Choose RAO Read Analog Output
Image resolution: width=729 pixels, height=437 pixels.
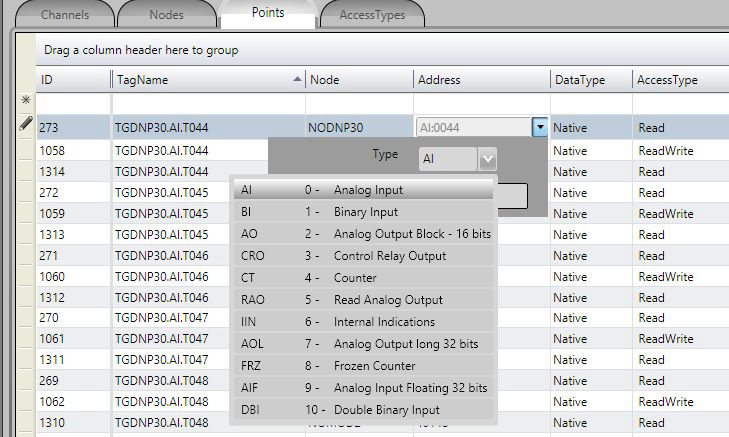(x=362, y=300)
